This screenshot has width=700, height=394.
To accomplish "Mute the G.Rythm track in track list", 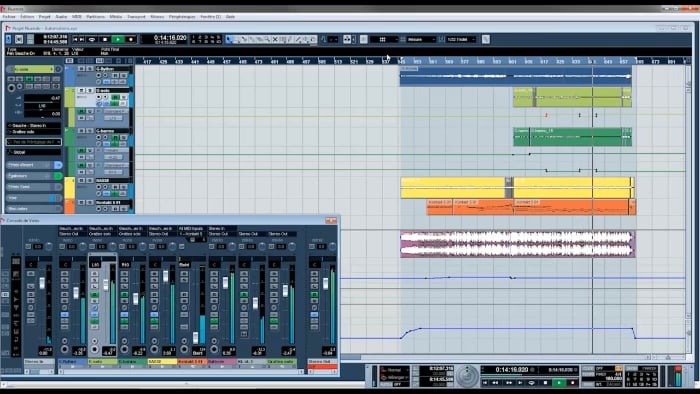I will pyautogui.click(x=81, y=69).
